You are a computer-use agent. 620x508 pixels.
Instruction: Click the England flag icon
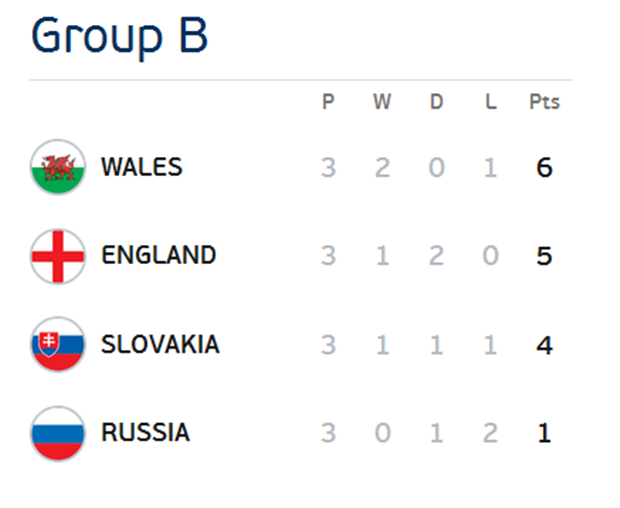(58, 256)
